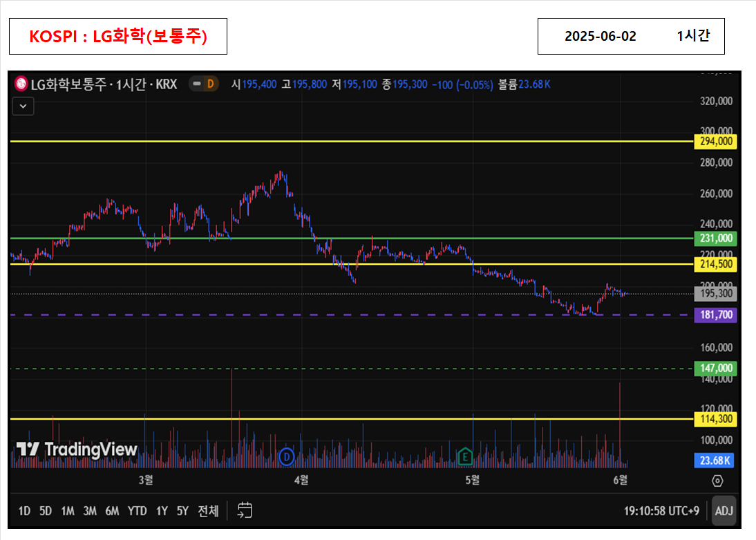Click the low value 저195,100

[355, 84]
